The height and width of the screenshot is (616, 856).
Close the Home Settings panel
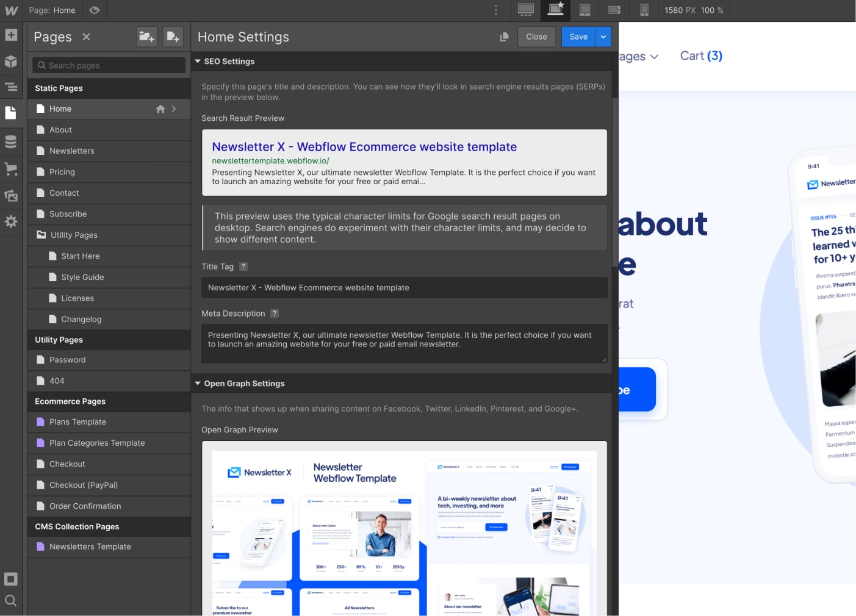(536, 37)
